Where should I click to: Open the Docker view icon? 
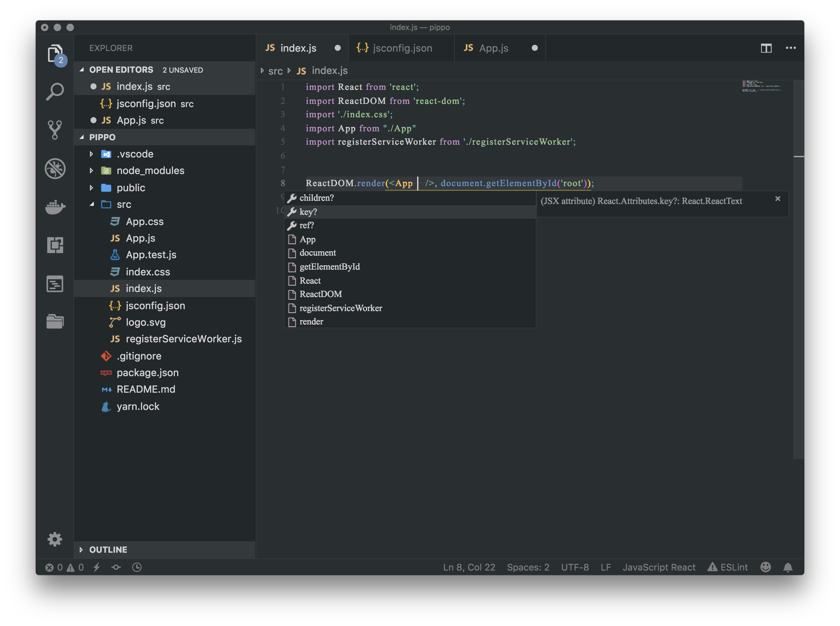point(55,207)
